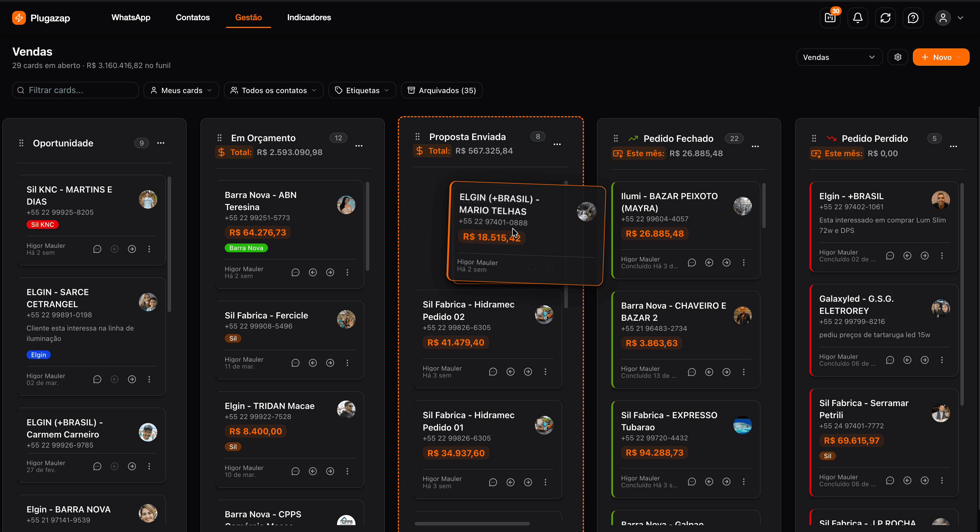This screenshot has height=532, width=980.
Task: Open Arquivados (35) to view archived cards
Action: click(442, 90)
